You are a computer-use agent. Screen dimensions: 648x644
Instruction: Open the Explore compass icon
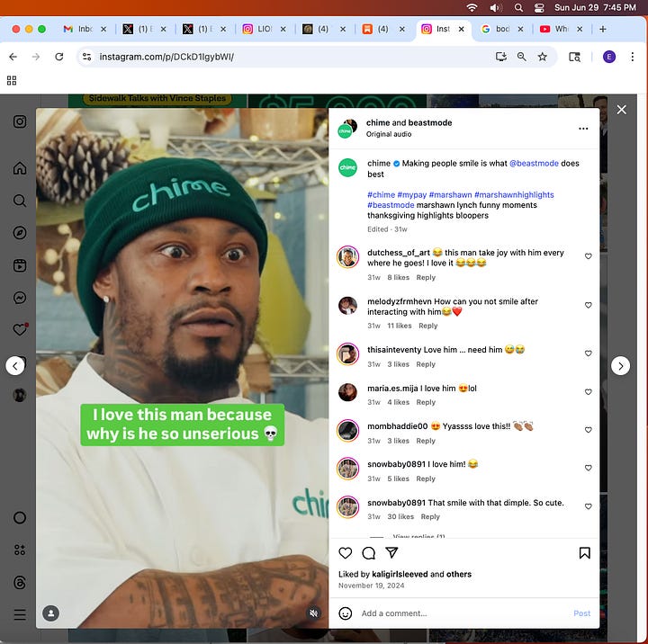(20, 233)
